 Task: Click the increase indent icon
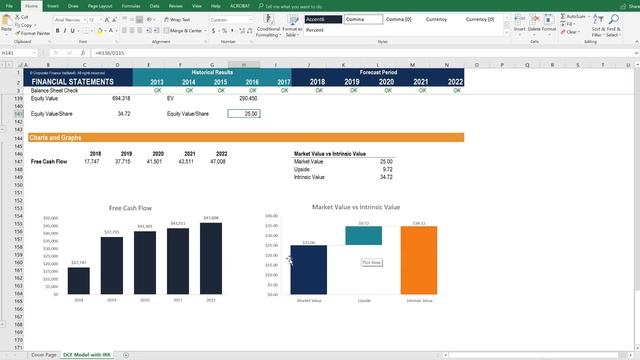[156, 31]
